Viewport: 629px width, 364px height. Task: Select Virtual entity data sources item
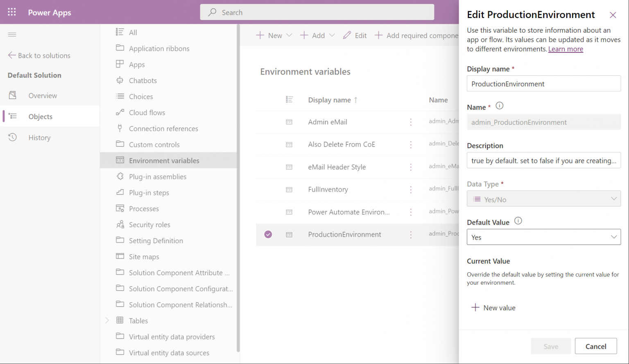(x=169, y=353)
